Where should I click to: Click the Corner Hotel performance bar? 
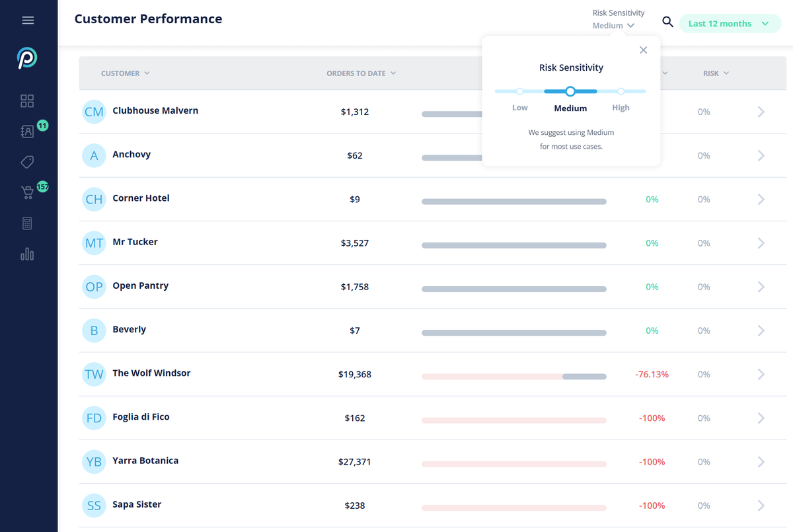coord(514,202)
